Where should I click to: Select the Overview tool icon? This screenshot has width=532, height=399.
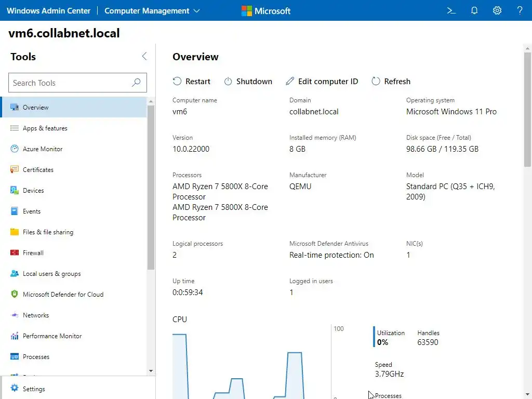pos(14,107)
